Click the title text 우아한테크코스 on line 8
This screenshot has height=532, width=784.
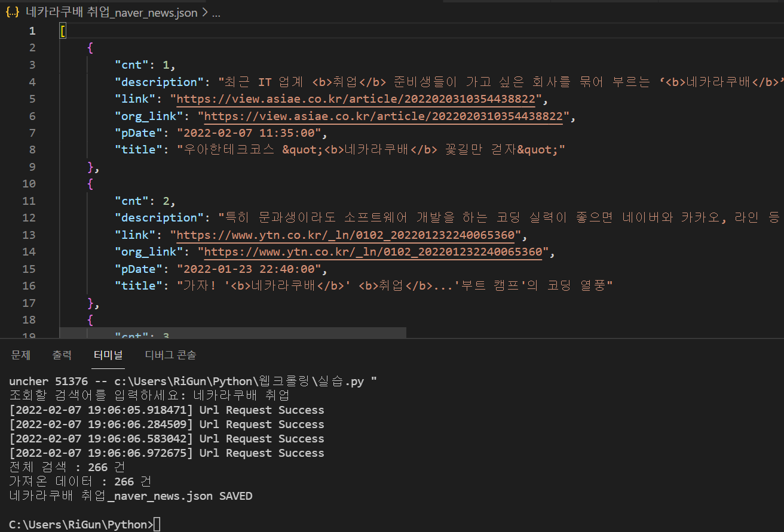(229, 150)
